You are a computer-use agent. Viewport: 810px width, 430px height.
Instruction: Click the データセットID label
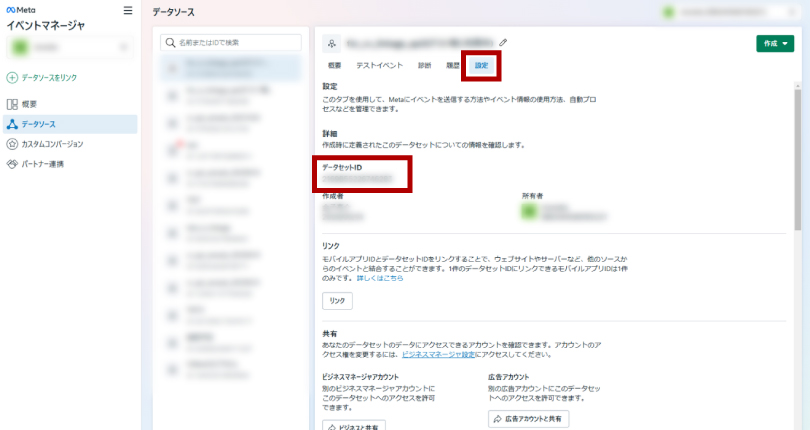(x=342, y=167)
